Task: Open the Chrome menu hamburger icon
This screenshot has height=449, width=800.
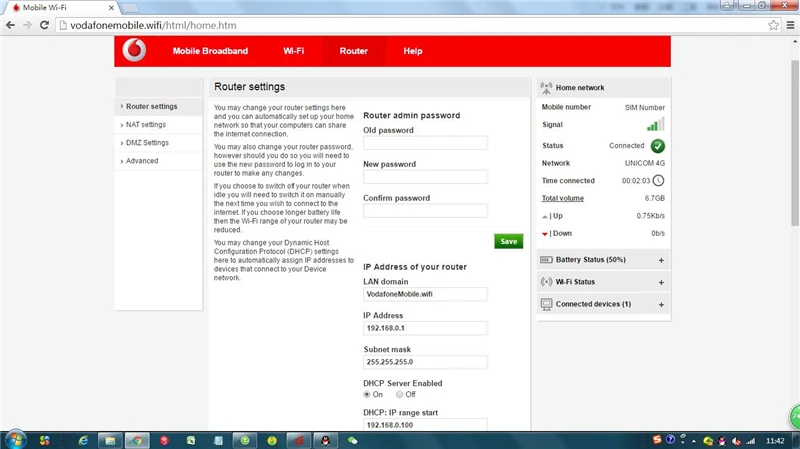Action: pyautogui.click(x=790, y=25)
